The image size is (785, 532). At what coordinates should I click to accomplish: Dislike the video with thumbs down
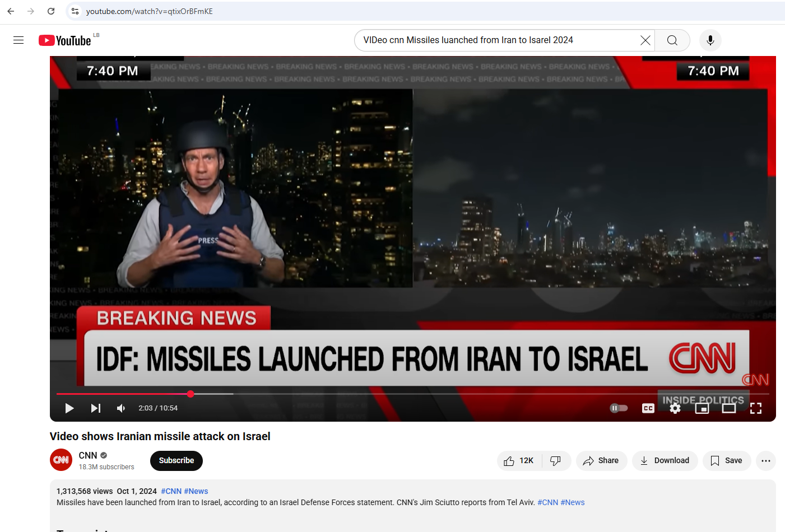556,461
